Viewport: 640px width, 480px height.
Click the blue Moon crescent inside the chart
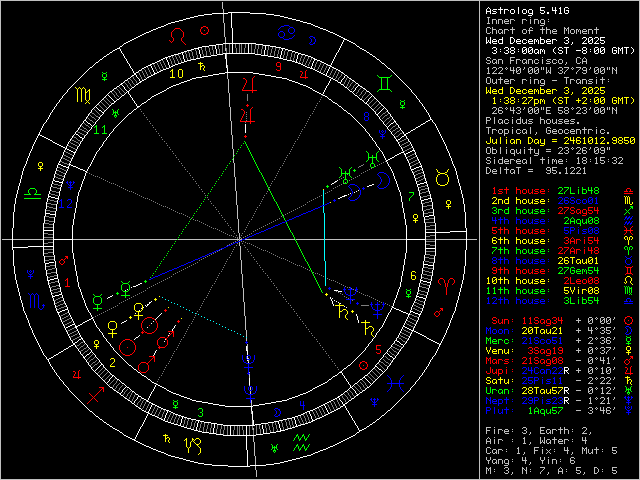point(383,181)
